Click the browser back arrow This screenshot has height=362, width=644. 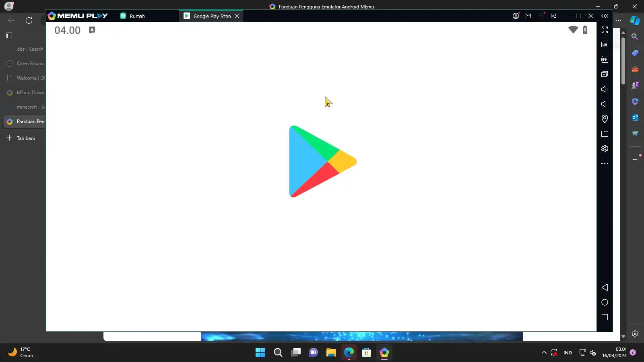[x=11, y=21]
